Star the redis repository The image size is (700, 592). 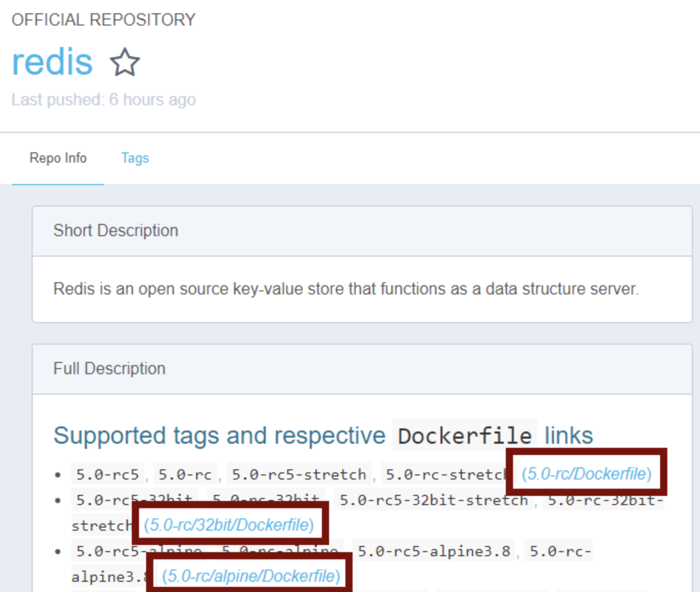[125, 62]
